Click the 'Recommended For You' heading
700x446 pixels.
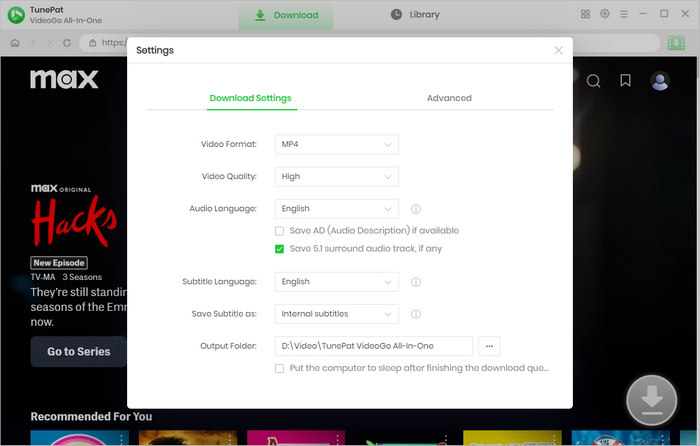point(91,417)
